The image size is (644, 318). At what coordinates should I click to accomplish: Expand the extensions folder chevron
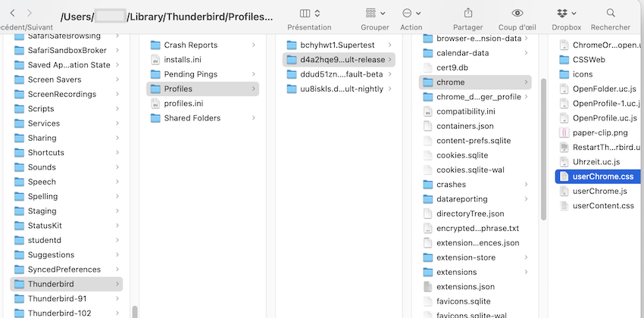pos(526,272)
